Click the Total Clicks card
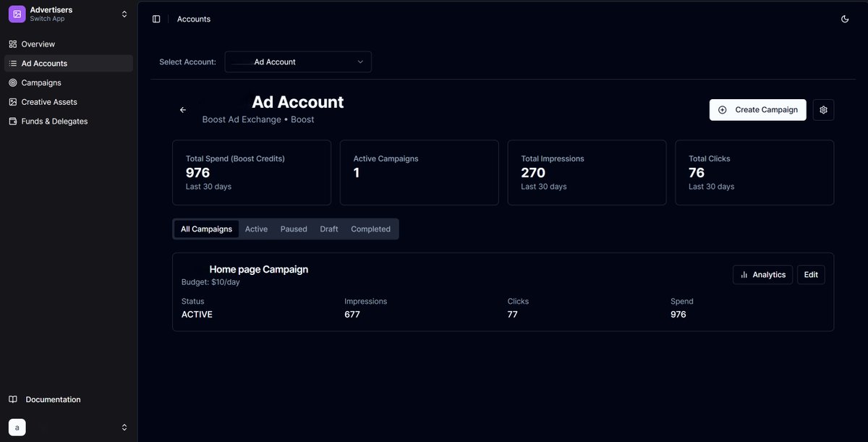Viewport: 868px width, 442px height. 754,173
